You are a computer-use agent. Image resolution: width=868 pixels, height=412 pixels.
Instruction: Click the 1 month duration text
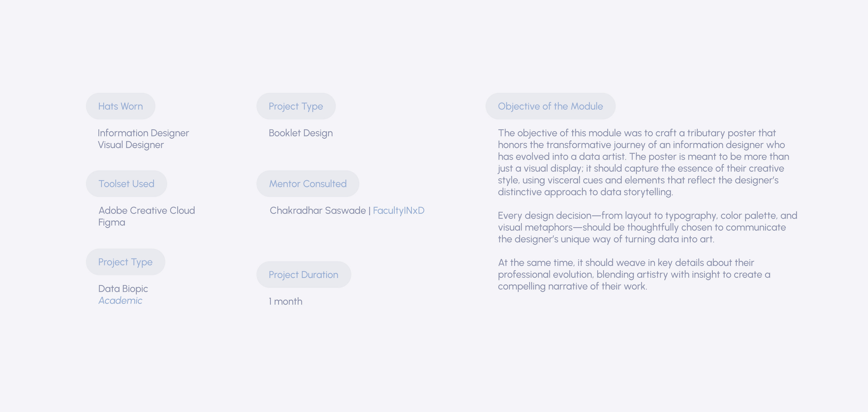click(285, 301)
